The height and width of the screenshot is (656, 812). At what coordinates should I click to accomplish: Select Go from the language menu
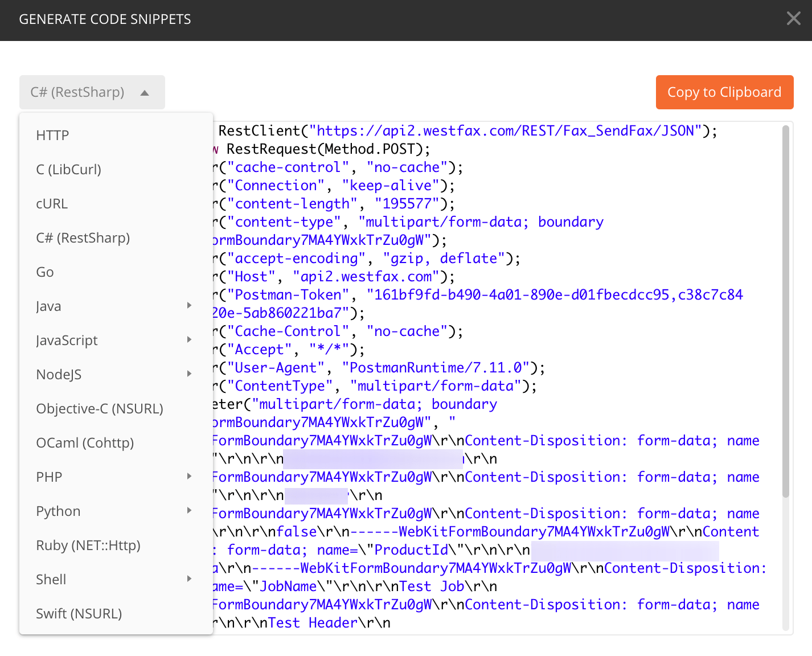(x=45, y=272)
